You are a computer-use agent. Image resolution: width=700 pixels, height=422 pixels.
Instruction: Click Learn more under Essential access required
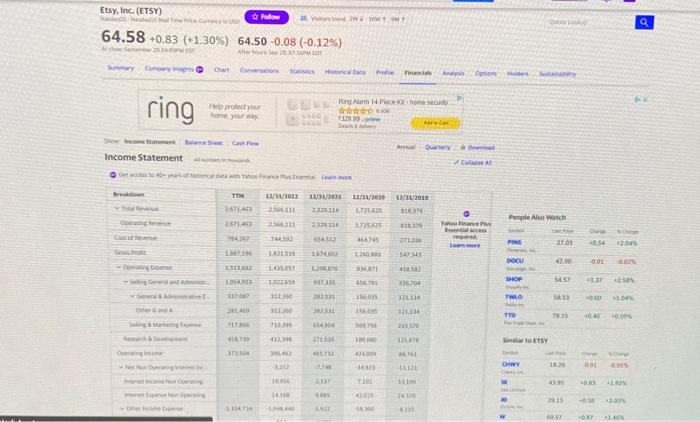pyautogui.click(x=465, y=245)
